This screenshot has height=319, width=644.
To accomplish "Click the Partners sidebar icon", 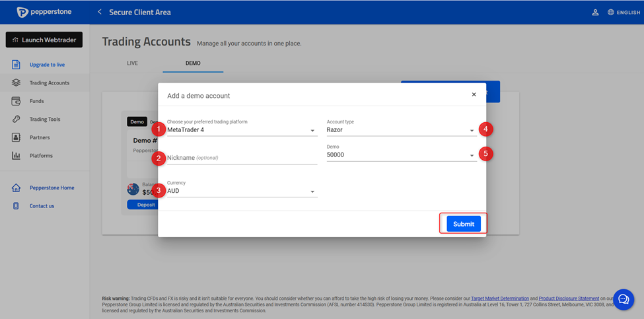I will coord(16,137).
